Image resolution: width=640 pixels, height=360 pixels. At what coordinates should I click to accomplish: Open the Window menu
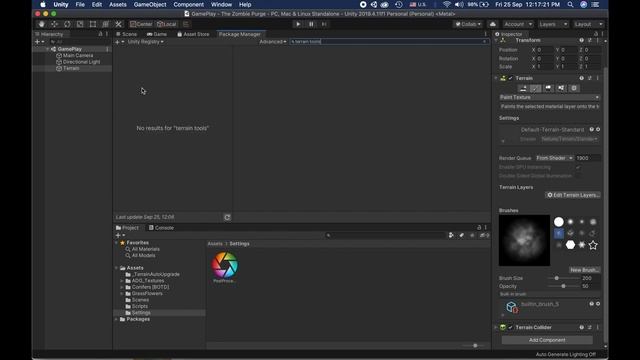tap(221, 4)
